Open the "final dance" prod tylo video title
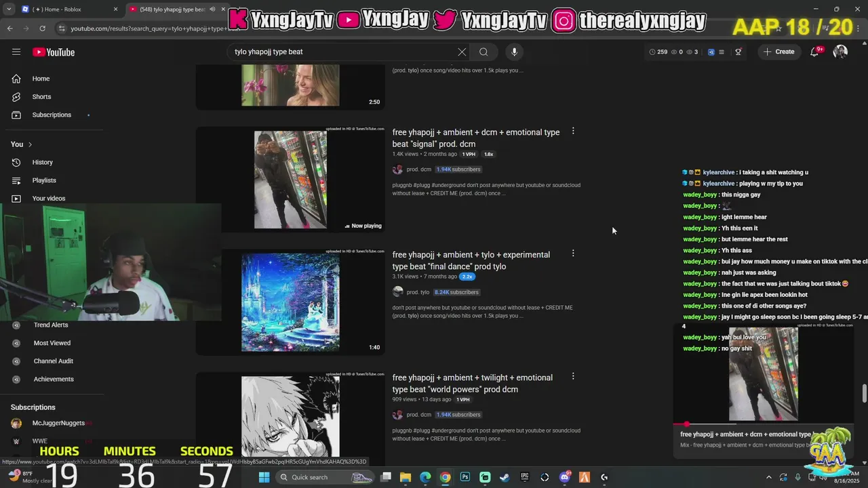The width and height of the screenshot is (868, 488). click(x=471, y=260)
